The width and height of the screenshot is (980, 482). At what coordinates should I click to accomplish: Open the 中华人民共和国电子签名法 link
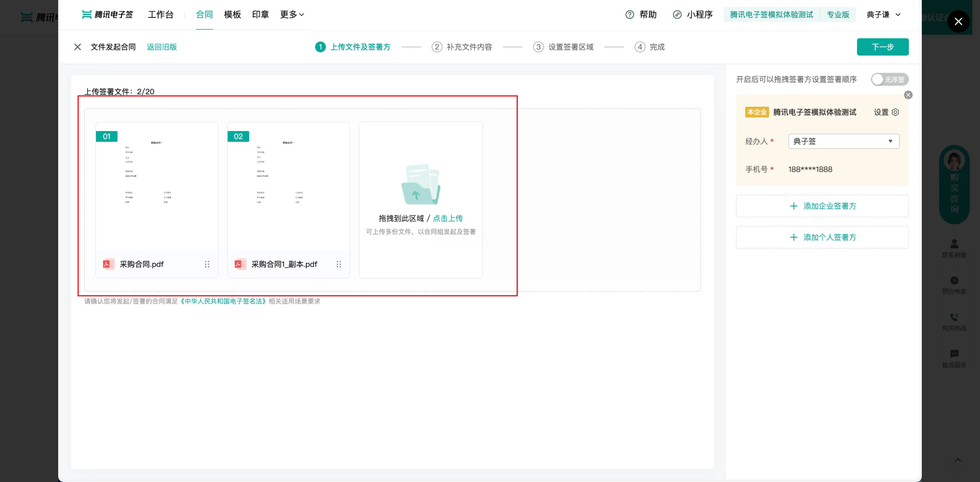(224, 301)
